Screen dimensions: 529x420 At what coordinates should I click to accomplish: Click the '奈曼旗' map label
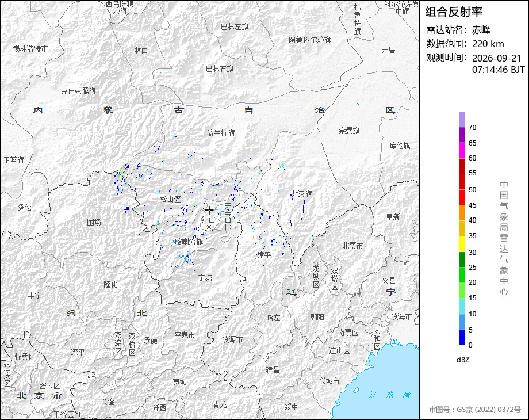(x=349, y=131)
